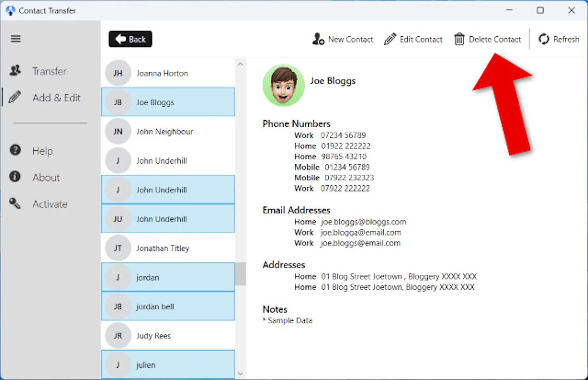Click the contact list scrollbar thumb

point(240,274)
